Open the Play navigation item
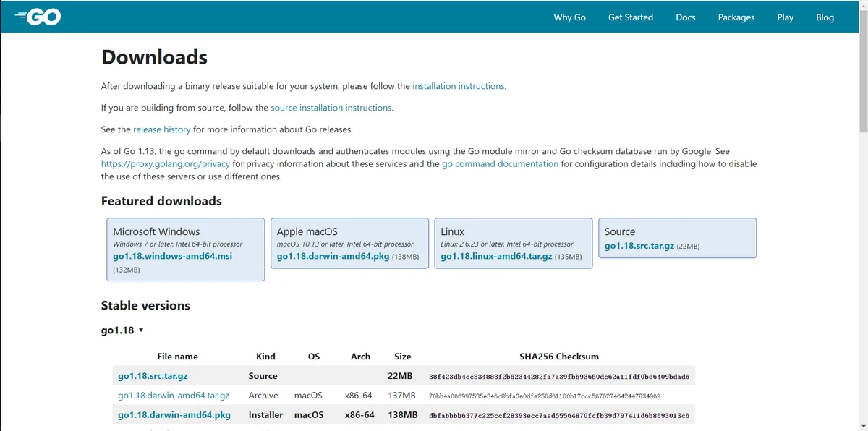This screenshot has width=868, height=431. coord(786,17)
